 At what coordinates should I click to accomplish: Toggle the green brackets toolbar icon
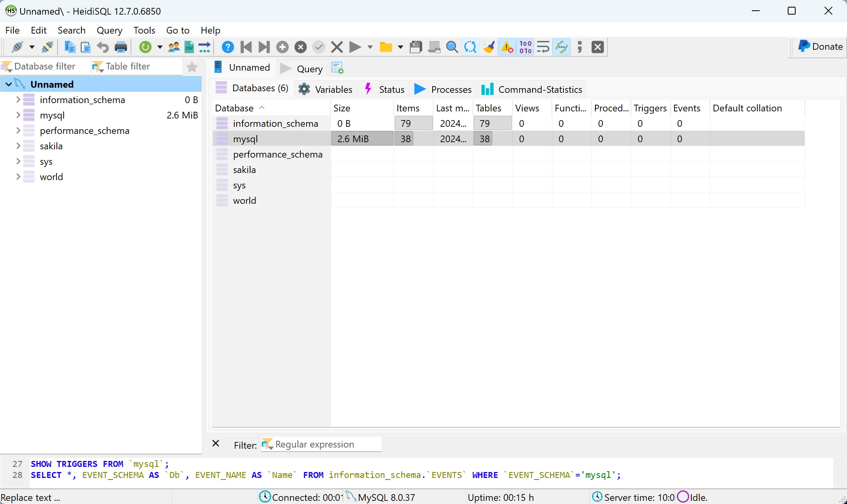[x=561, y=47]
